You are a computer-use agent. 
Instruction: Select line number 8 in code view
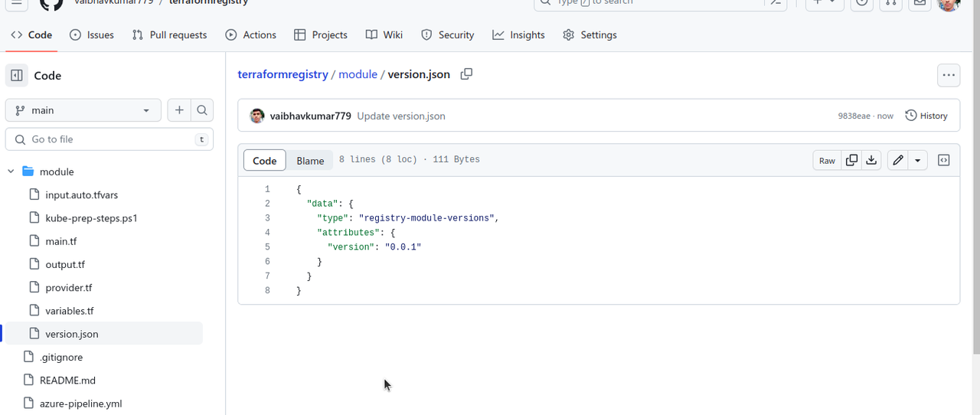(x=267, y=291)
